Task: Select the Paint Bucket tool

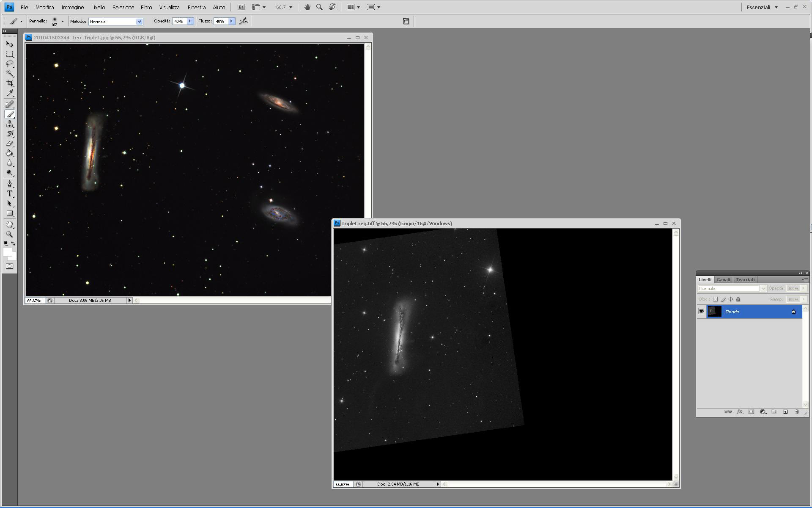Action: coord(9,153)
